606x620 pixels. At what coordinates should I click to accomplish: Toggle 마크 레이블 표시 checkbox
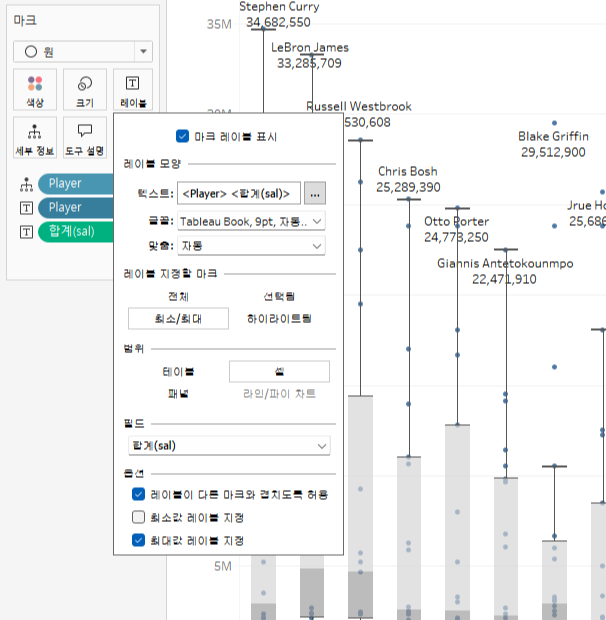pyautogui.click(x=182, y=136)
